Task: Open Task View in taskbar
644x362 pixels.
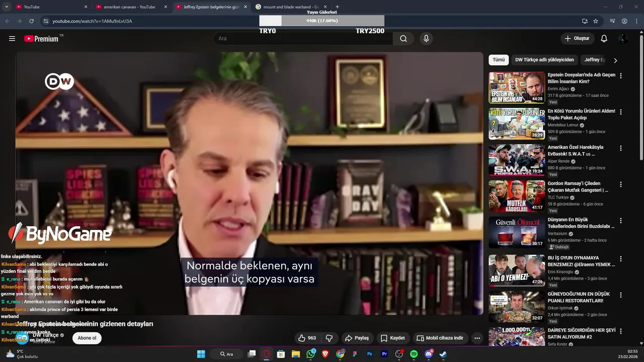Action: coord(252,354)
